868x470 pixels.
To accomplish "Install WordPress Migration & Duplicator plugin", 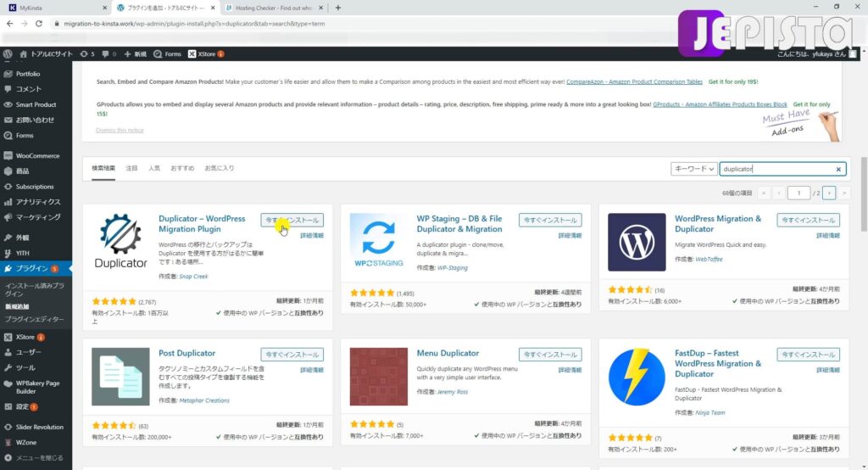I will [x=808, y=220].
